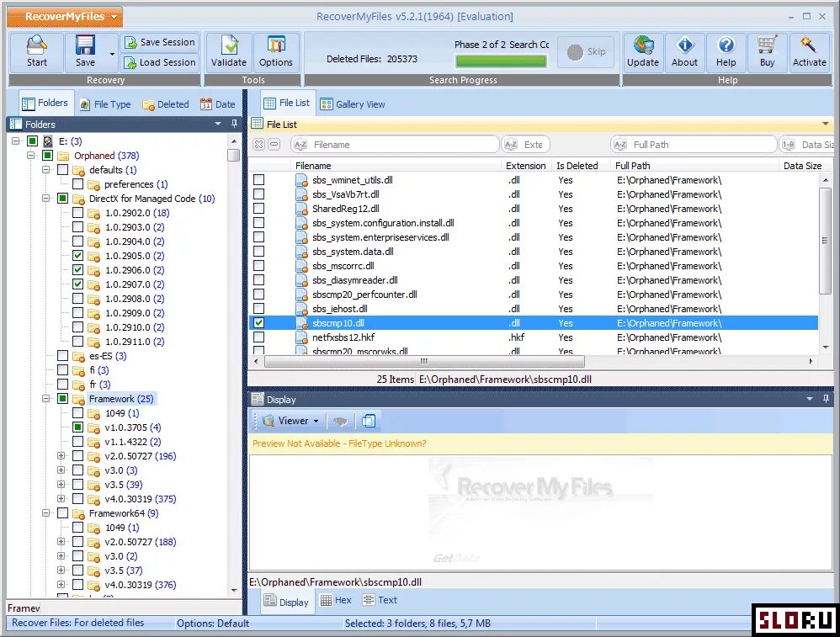
Task: Check the SharedReg12.dll checkbox
Action: (258, 209)
